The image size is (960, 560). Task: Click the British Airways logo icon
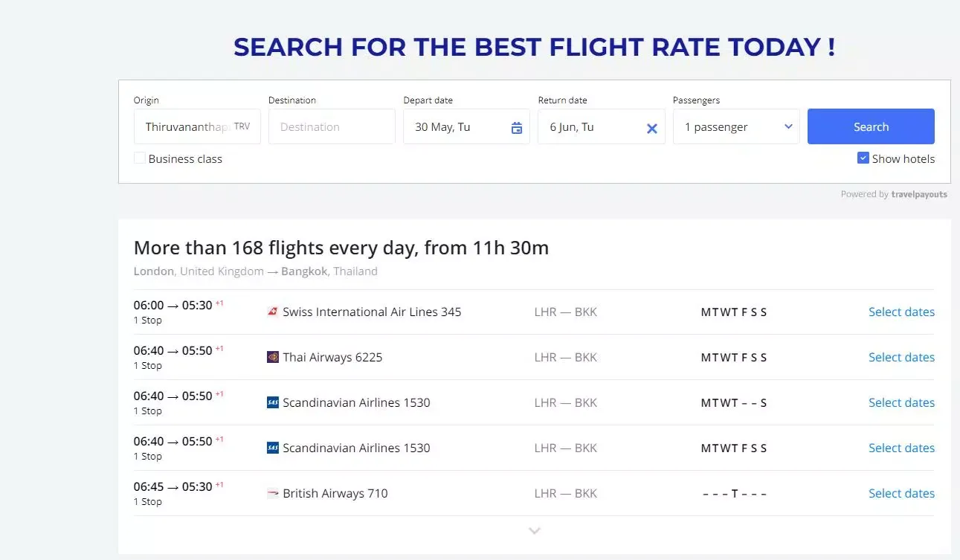tap(273, 493)
